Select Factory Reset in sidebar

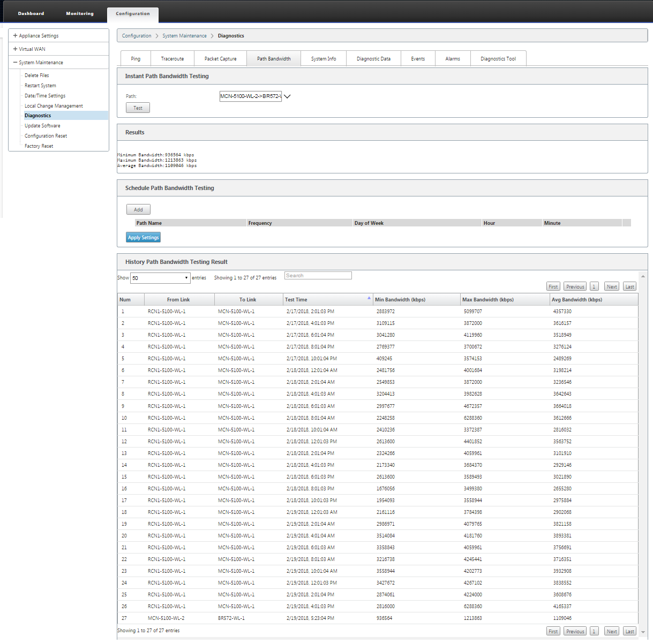click(39, 146)
